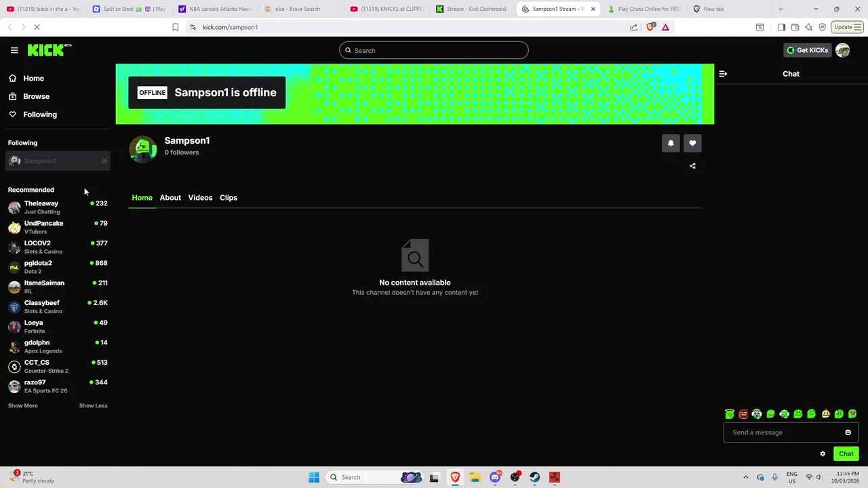Screen dimensions: 868x488
Task: Switch to the Videos channel tab
Action: 200,197
